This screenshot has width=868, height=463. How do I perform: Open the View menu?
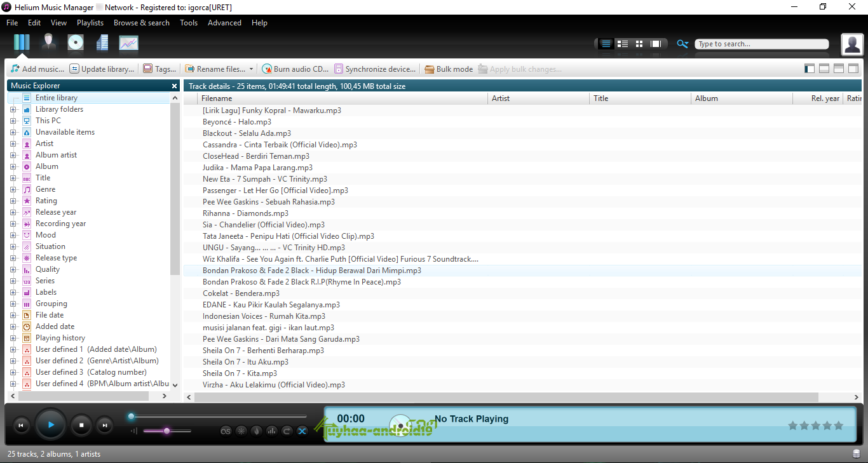58,23
